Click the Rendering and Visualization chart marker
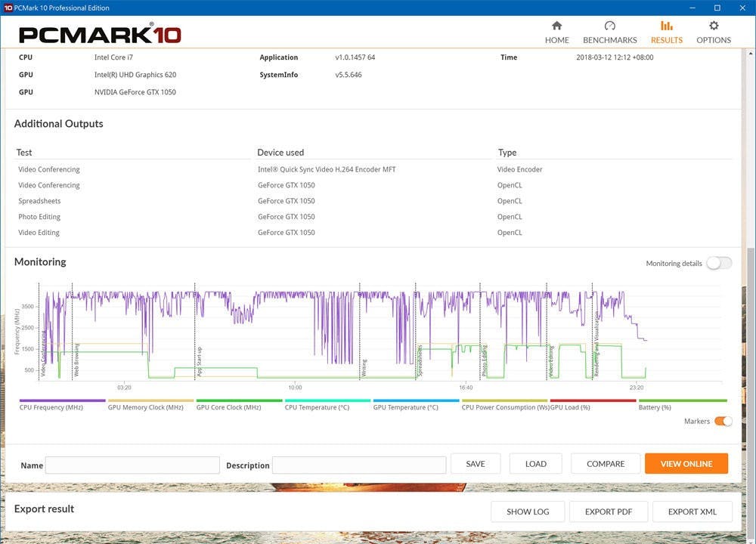 (596, 344)
